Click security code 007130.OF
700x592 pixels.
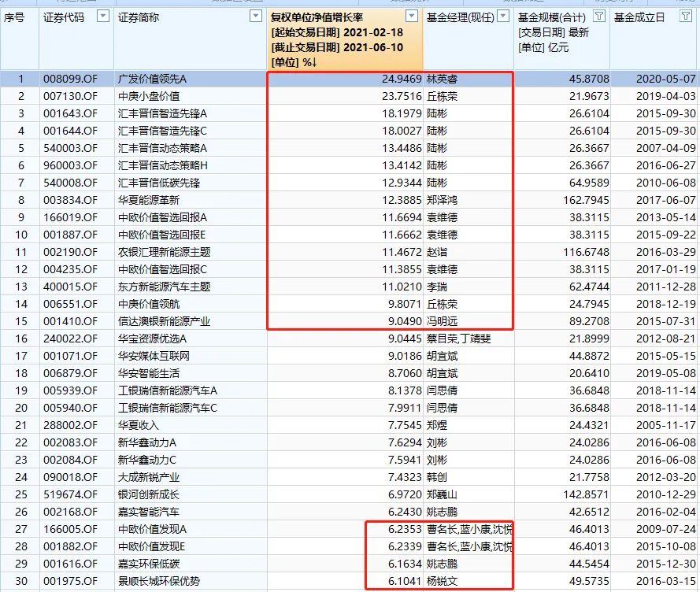pos(71,96)
